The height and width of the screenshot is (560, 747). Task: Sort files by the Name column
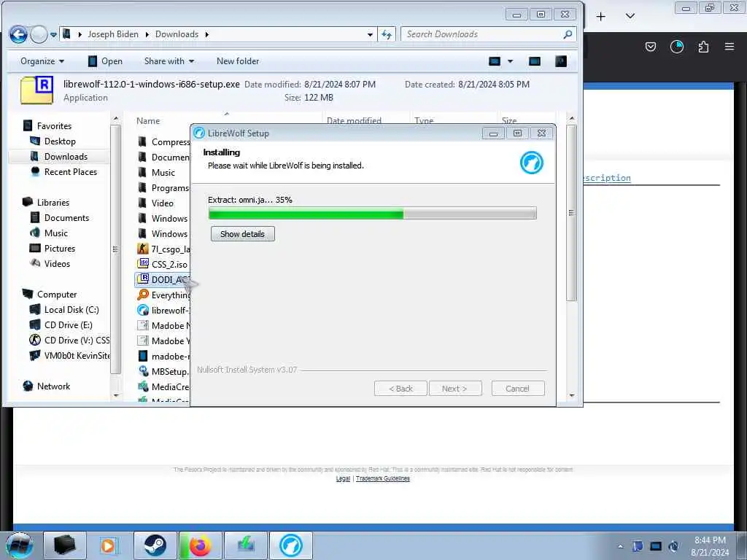(148, 121)
